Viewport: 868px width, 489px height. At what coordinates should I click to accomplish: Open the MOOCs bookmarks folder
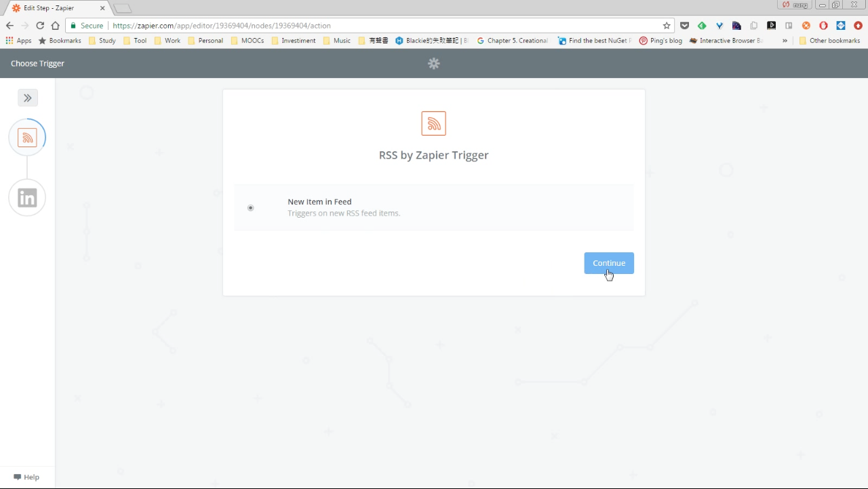tap(248, 41)
